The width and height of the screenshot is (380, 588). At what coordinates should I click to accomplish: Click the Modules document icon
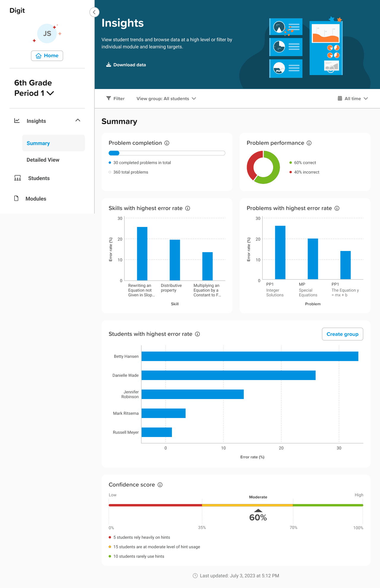pyautogui.click(x=16, y=198)
